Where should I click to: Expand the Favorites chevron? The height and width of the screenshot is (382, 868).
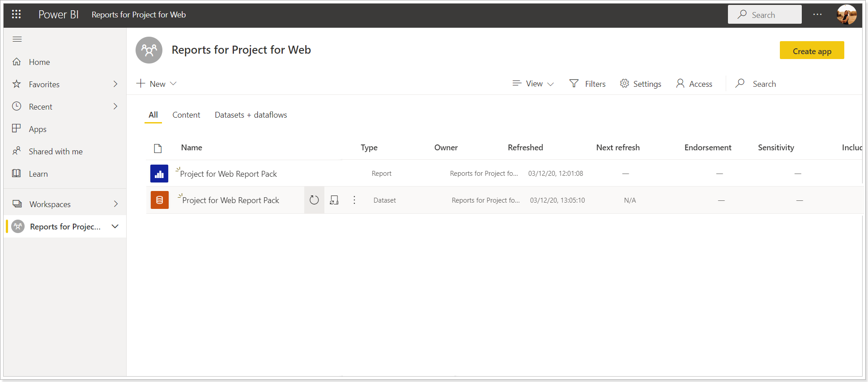coord(115,84)
